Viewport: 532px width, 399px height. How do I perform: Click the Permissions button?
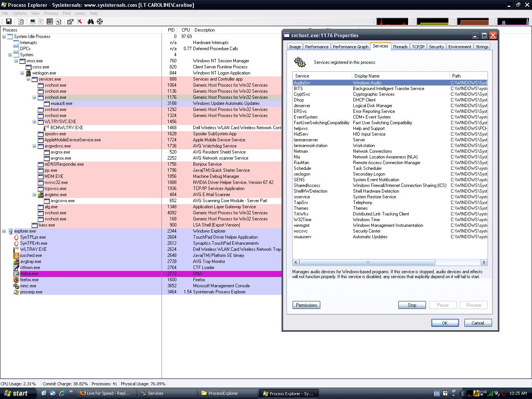(306, 305)
